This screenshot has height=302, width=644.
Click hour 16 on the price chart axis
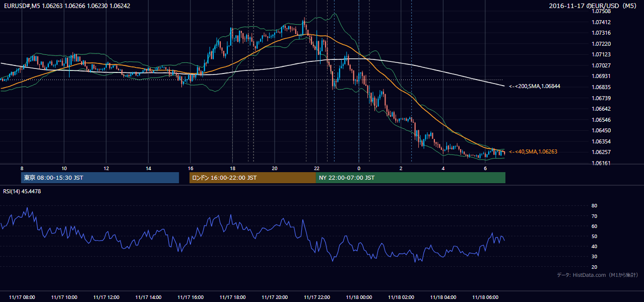pos(190,168)
